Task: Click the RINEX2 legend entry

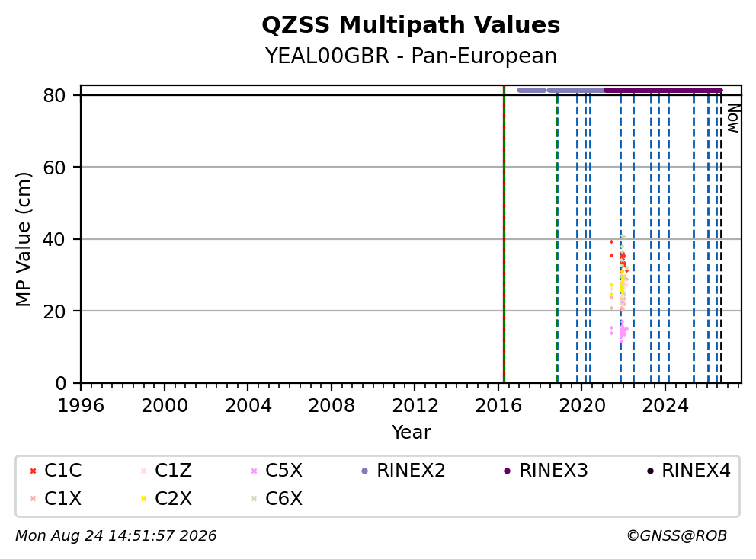Action: pos(403,471)
